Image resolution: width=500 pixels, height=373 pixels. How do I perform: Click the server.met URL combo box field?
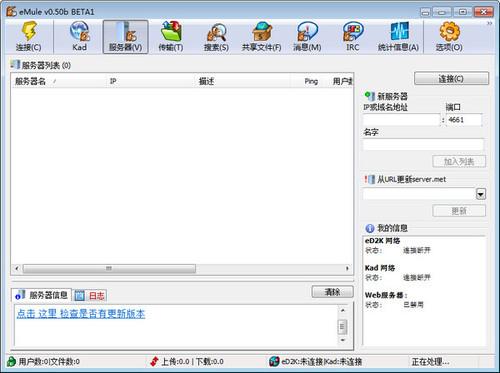[x=419, y=194]
